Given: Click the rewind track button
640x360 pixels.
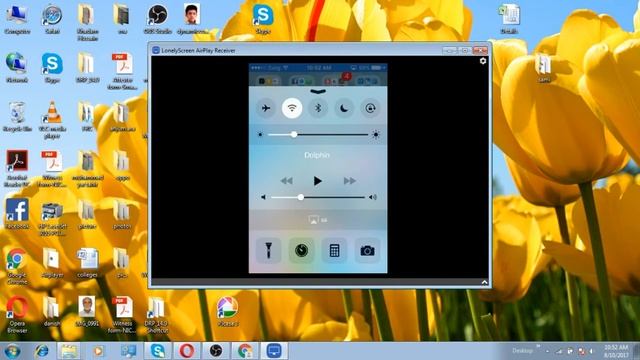Looking at the screenshot, I should coord(287,181).
